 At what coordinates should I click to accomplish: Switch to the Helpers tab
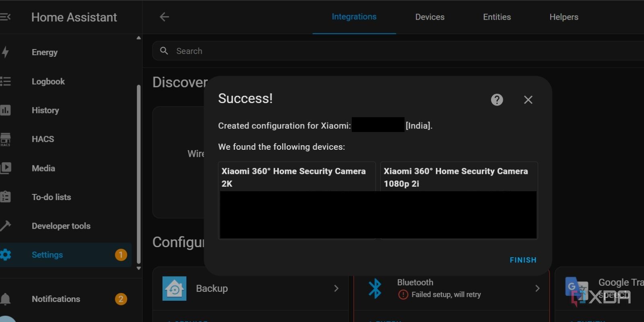(564, 17)
